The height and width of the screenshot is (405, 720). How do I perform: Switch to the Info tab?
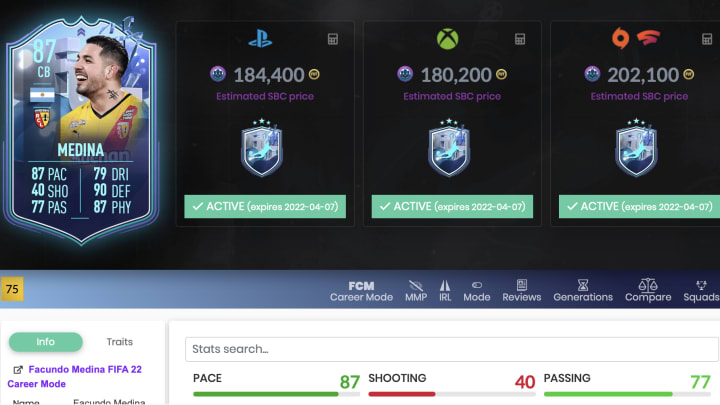tap(45, 342)
